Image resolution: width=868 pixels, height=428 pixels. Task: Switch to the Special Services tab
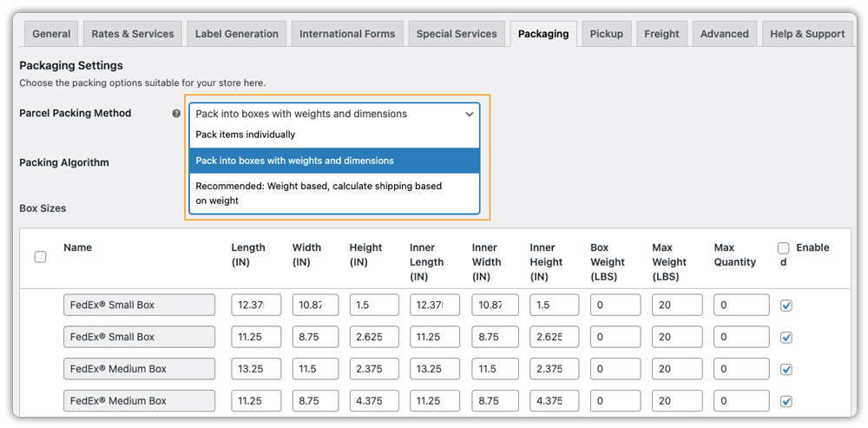(x=457, y=34)
